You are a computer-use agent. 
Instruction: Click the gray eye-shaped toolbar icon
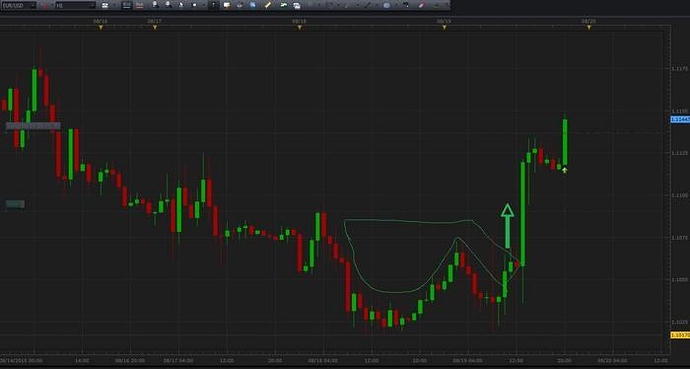pyautogui.click(x=239, y=5)
